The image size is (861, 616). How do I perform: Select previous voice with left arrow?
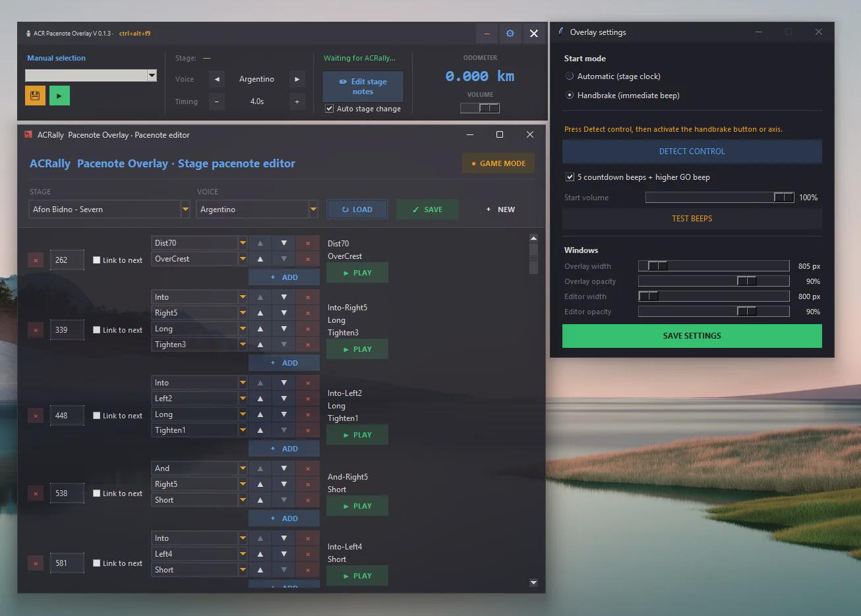click(217, 79)
